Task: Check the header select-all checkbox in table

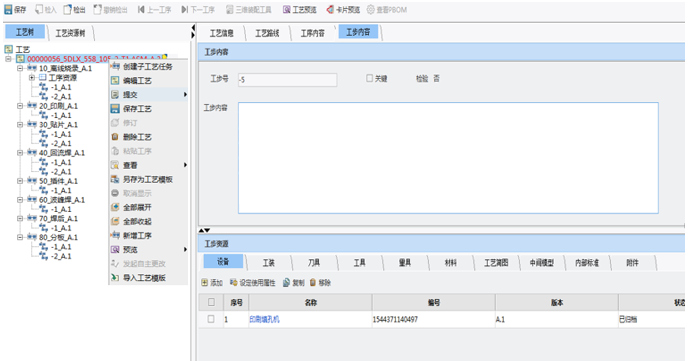Action: click(211, 302)
